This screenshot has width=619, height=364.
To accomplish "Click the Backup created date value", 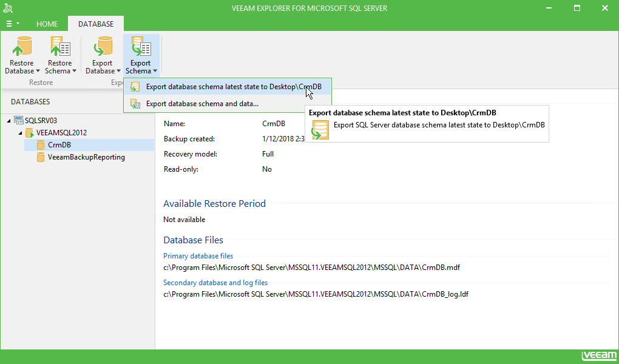I will pos(283,139).
